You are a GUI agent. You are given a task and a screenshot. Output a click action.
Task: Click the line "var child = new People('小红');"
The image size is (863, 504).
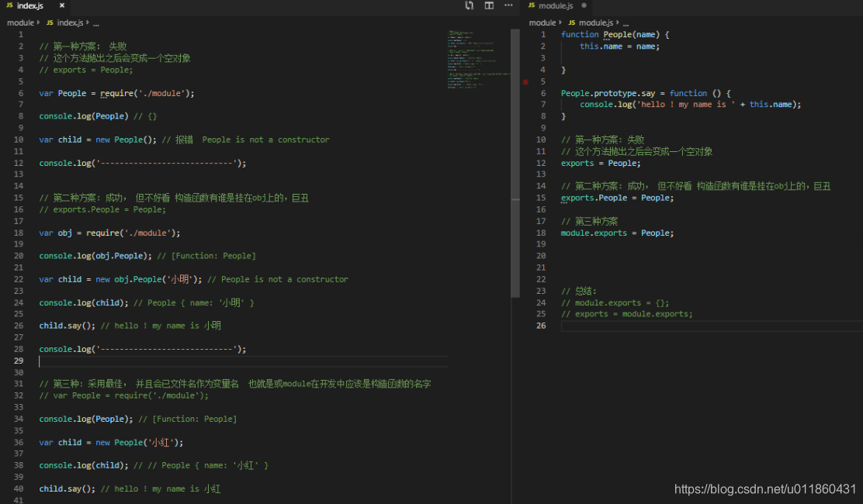point(111,443)
